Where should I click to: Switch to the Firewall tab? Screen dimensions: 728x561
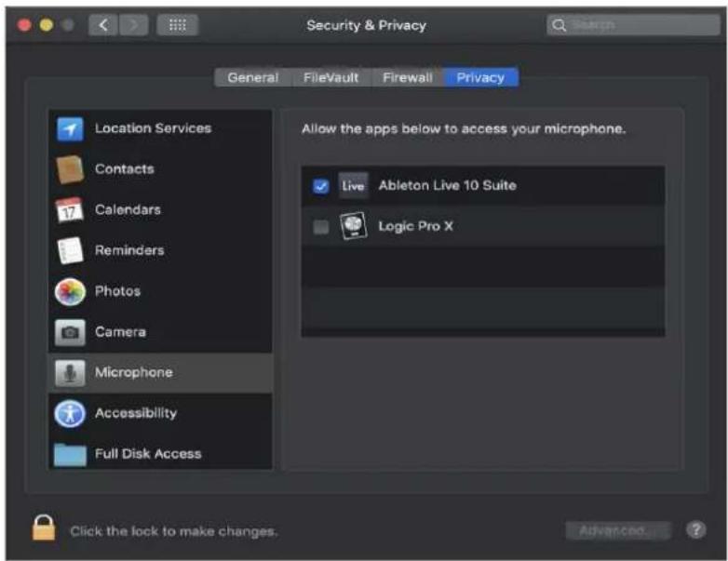pyautogui.click(x=407, y=77)
